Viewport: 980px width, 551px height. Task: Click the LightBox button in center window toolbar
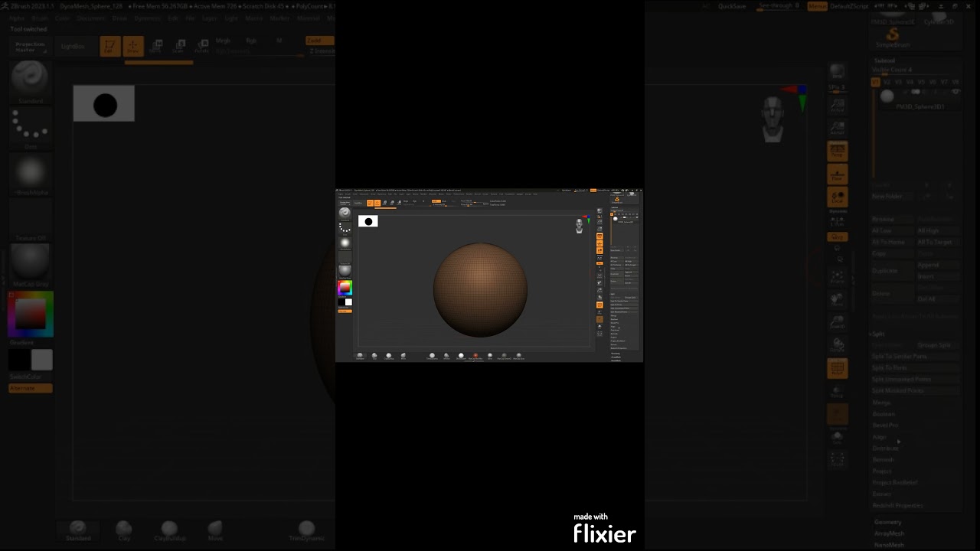(358, 203)
